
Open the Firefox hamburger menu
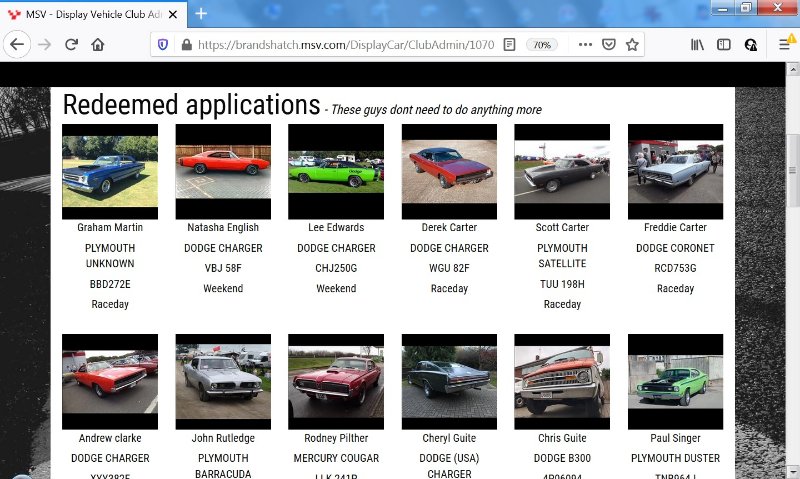[x=785, y=45]
